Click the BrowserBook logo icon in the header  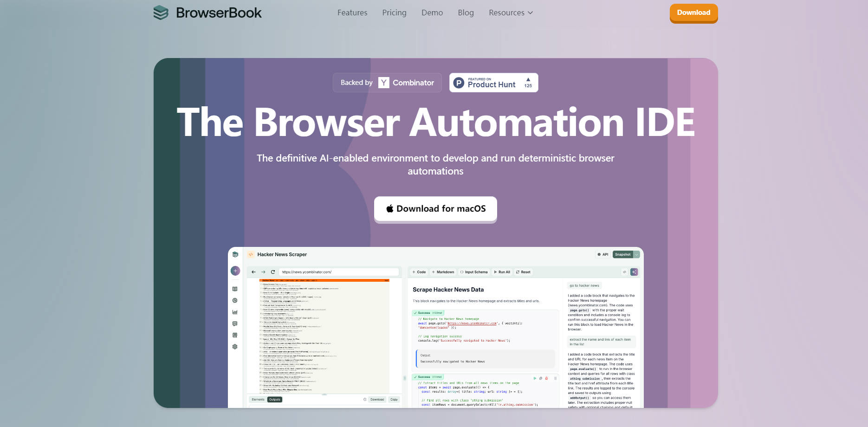coord(161,13)
